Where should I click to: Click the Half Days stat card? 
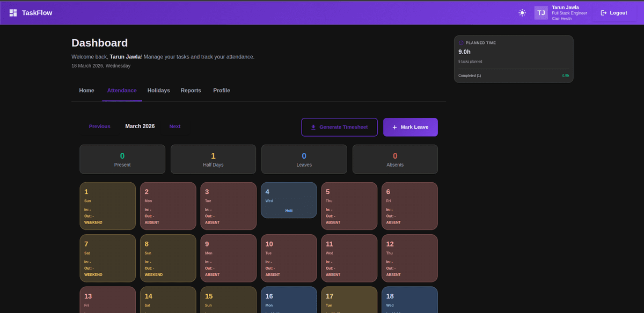pos(213,159)
